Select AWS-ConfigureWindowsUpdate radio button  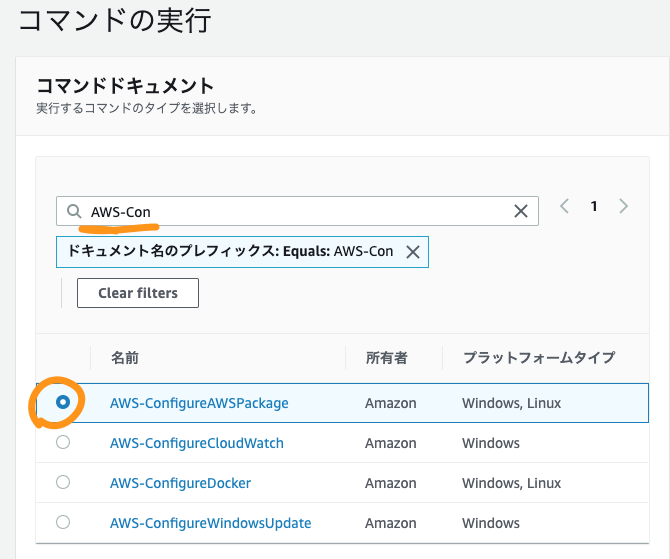[63, 522]
